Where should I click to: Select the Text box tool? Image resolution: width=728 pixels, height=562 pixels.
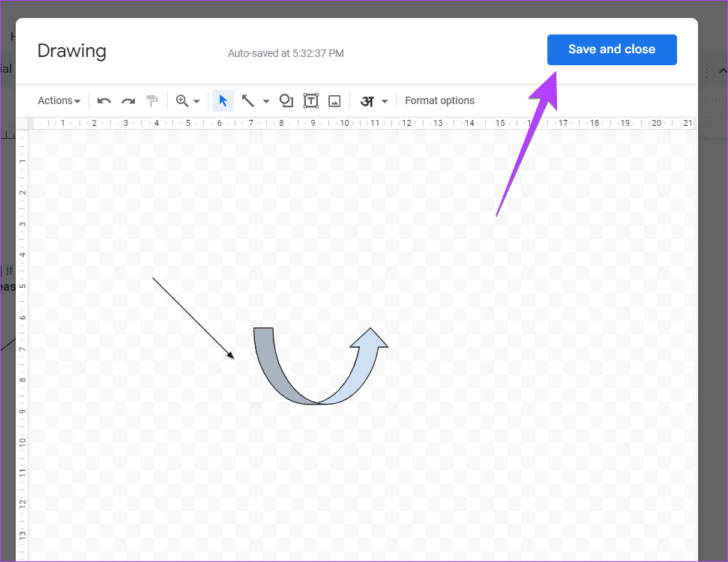[310, 100]
